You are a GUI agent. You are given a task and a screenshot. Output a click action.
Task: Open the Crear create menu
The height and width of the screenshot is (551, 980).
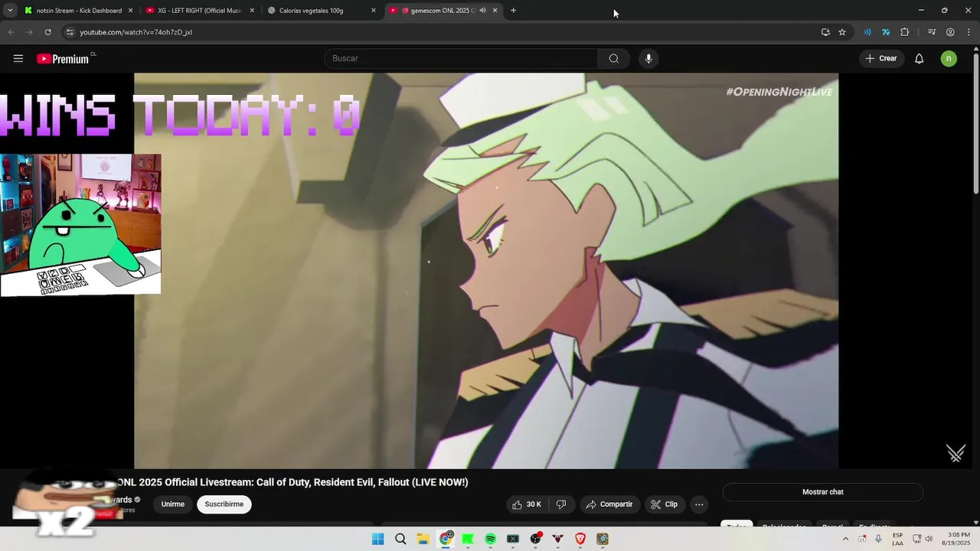coord(880,58)
